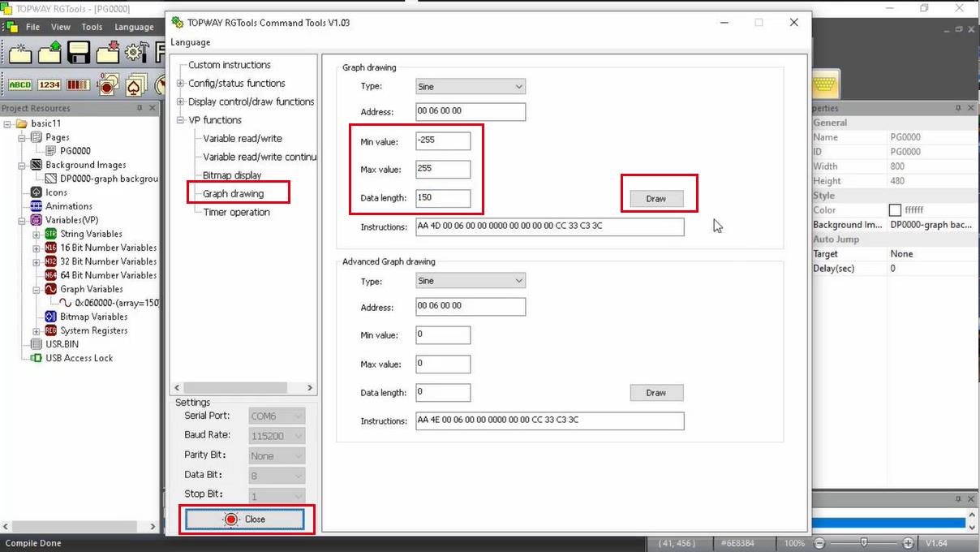
Task: Select Variable read/write tree item
Action: coord(243,139)
